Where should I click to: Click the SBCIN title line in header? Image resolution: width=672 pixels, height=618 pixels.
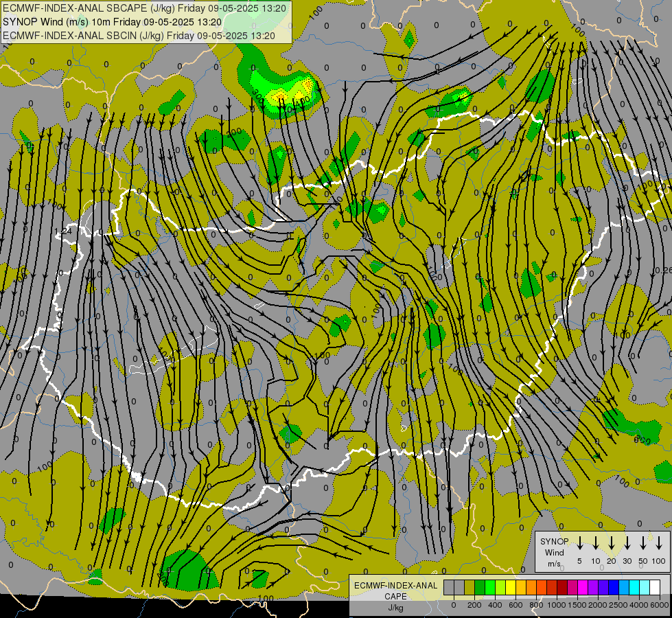(139, 36)
